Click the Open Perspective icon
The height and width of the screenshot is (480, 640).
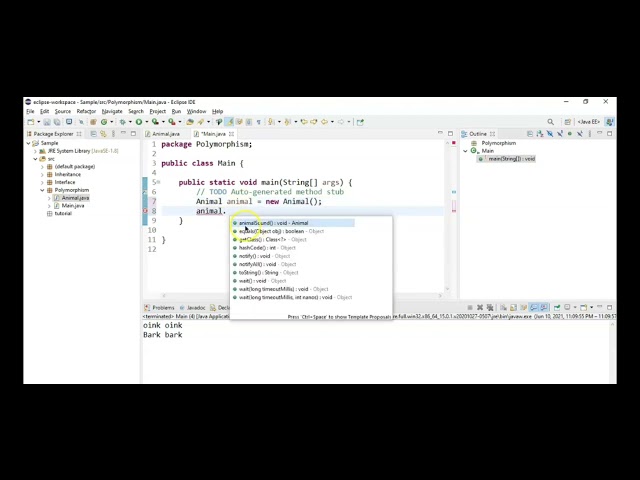567,122
